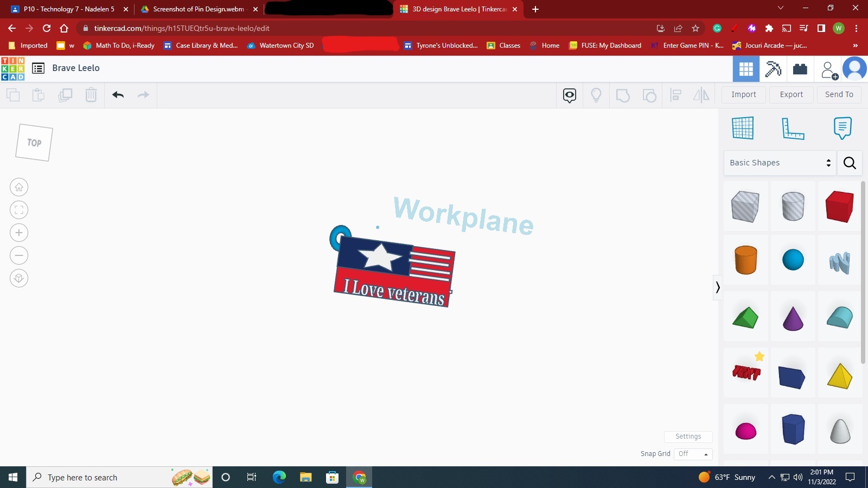Click the Tinkercad logo
The image size is (868, 488).
coord(13,68)
